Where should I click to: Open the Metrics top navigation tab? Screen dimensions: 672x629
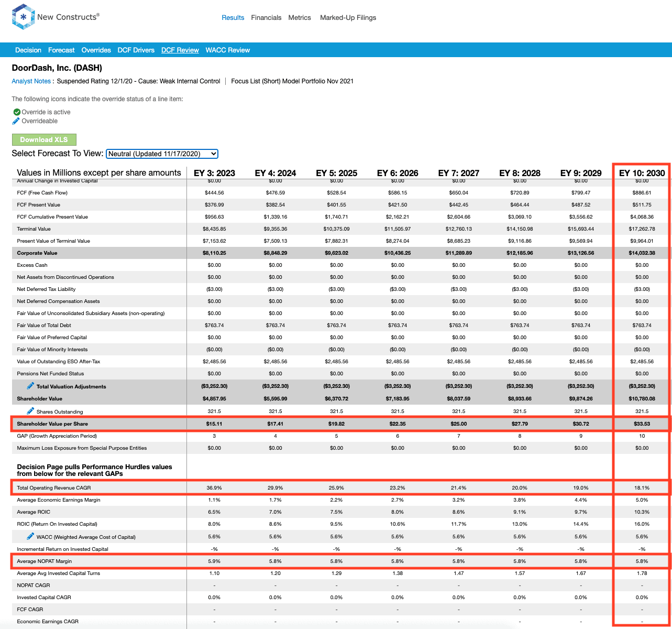[300, 17]
